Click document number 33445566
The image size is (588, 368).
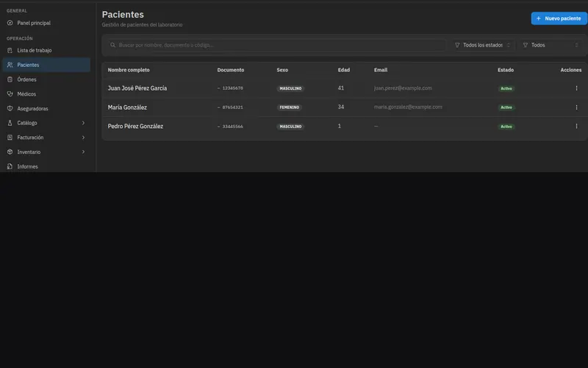[x=232, y=127]
